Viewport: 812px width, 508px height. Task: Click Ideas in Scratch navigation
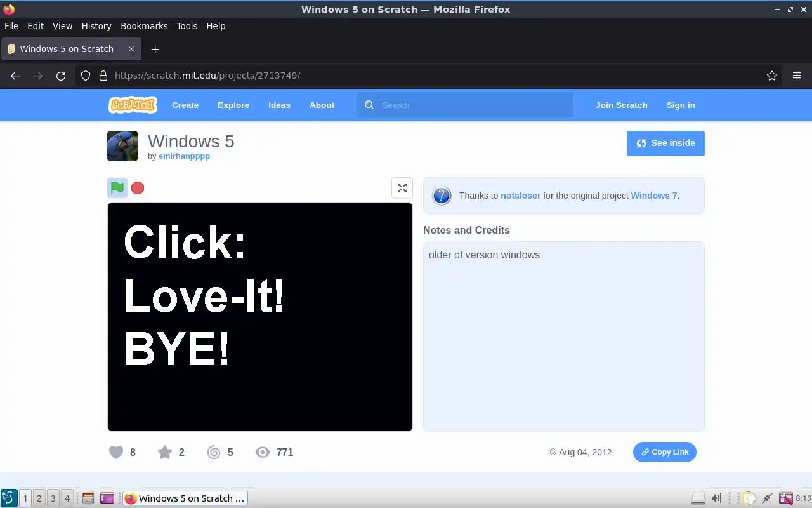coord(279,105)
